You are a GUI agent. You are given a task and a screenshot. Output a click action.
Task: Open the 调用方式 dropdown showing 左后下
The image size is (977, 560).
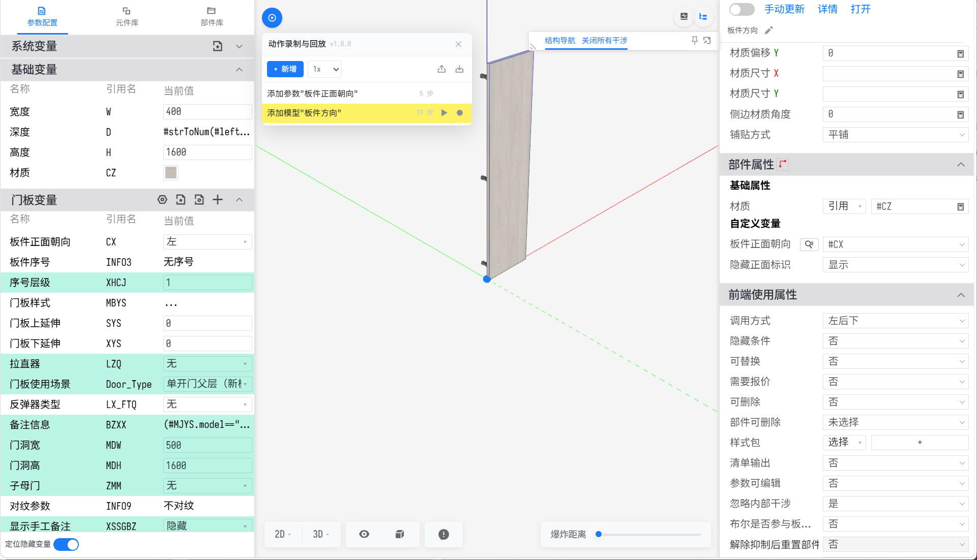pos(896,321)
